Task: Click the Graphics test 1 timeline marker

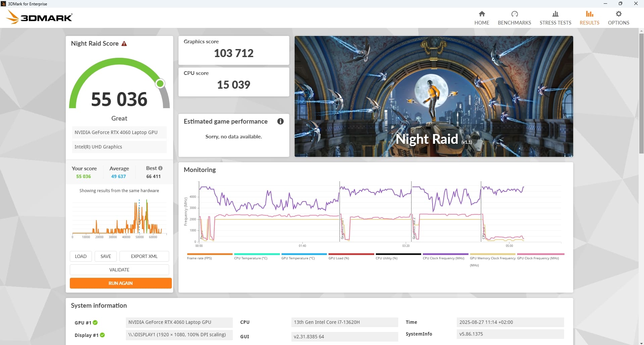Action: [342, 228]
